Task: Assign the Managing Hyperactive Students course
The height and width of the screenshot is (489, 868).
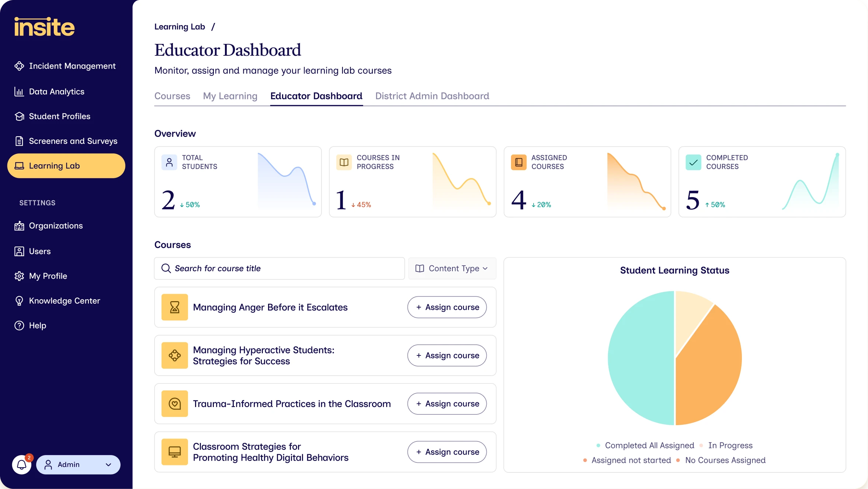Action: [x=447, y=355]
